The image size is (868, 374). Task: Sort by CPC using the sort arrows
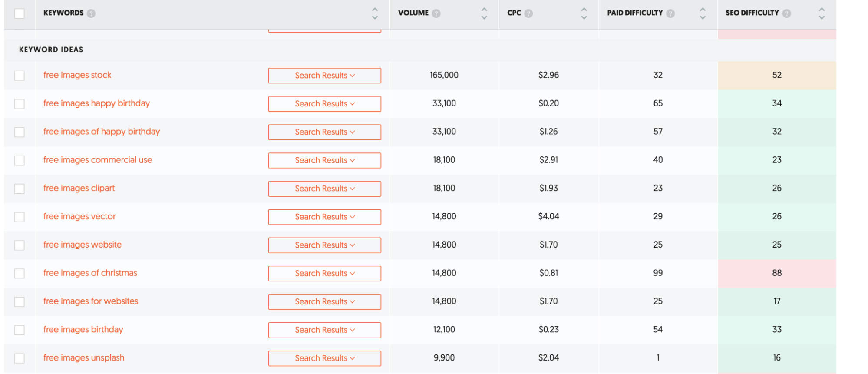click(584, 13)
